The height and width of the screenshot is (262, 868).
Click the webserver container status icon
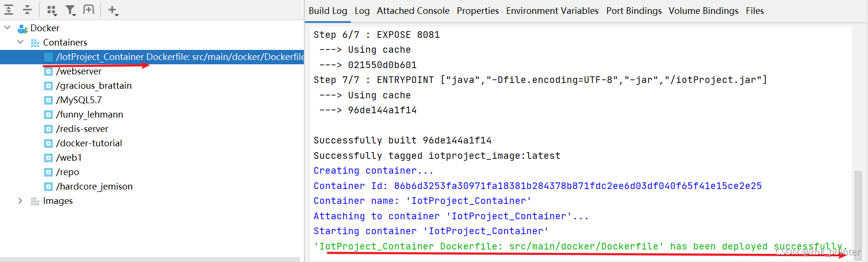[48, 71]
